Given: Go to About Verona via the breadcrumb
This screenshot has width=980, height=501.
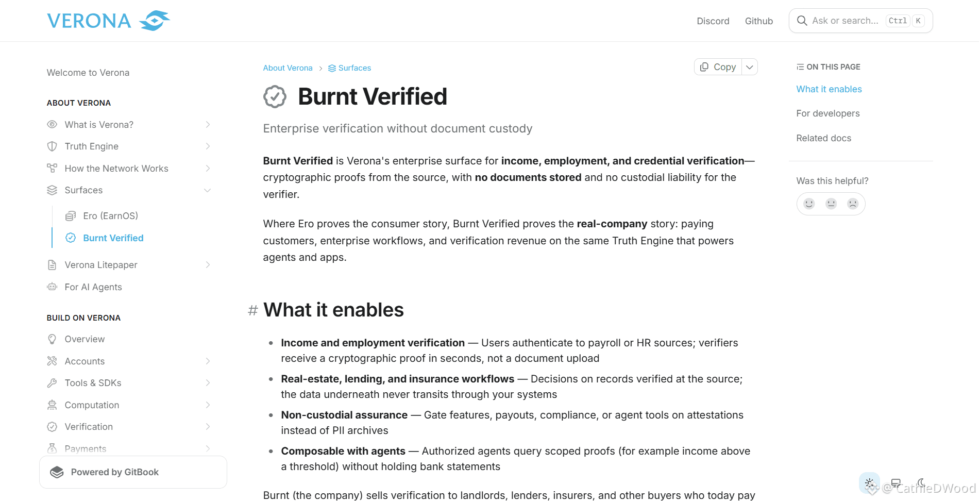Looking at the screenshot, I should (288, 68).
